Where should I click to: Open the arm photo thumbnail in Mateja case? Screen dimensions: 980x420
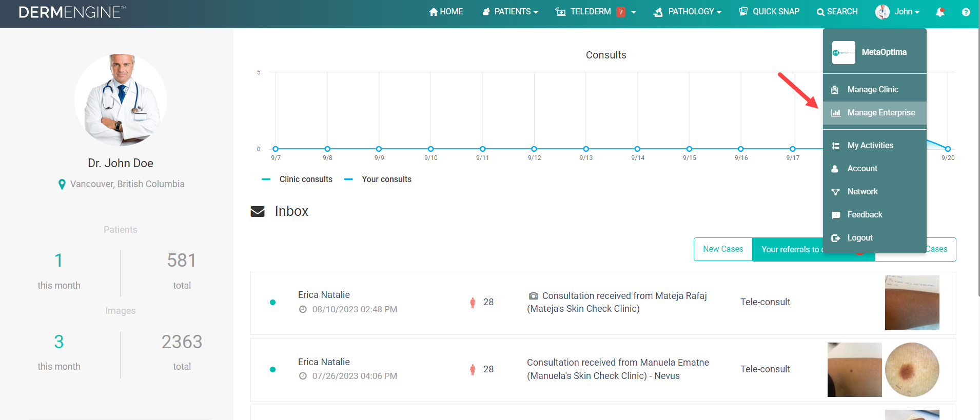coord(912,303)
